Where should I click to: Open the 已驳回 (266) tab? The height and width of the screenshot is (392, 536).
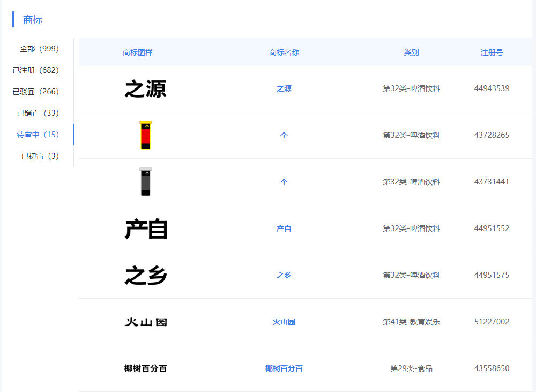(35, 92)
